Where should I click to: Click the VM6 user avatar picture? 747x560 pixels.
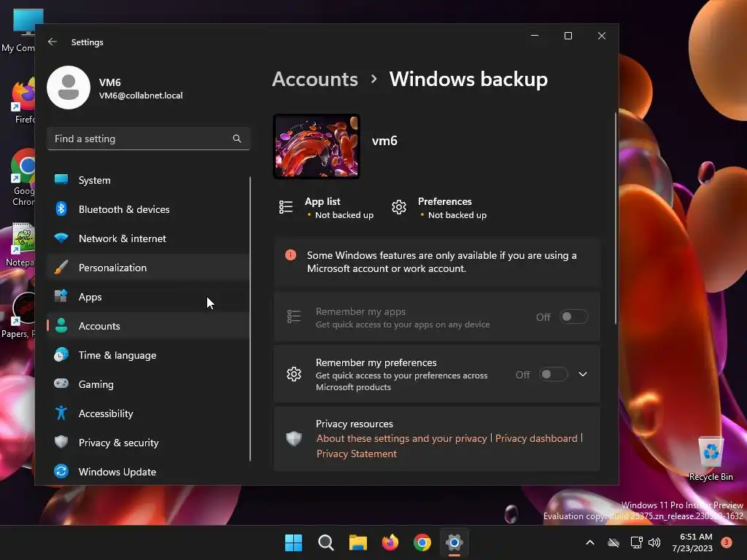click(x=69, y=87)
